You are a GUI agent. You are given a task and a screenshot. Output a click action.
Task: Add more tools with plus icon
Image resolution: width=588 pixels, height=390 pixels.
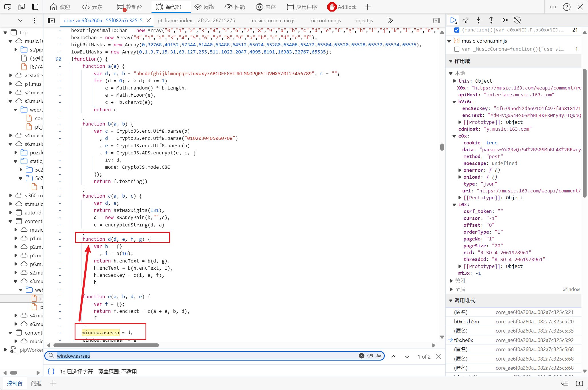point(368,7)
